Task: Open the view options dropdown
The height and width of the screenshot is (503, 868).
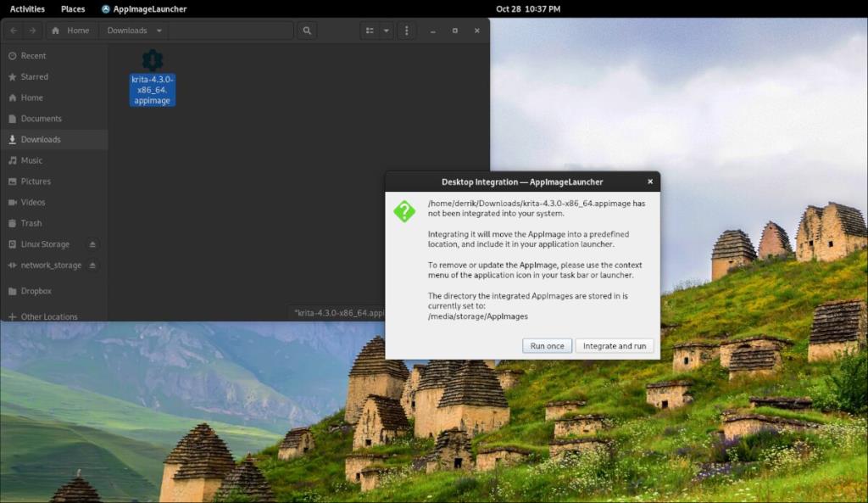Action: [386, 31]
